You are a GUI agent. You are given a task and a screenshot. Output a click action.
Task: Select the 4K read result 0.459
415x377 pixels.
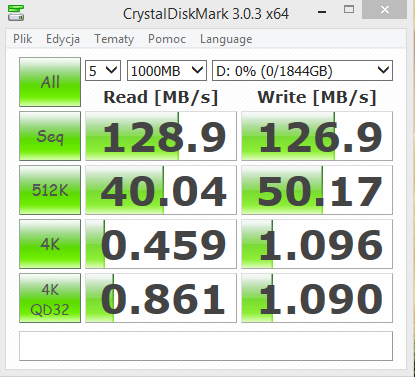pyautogui.click(x=161, y=244)
